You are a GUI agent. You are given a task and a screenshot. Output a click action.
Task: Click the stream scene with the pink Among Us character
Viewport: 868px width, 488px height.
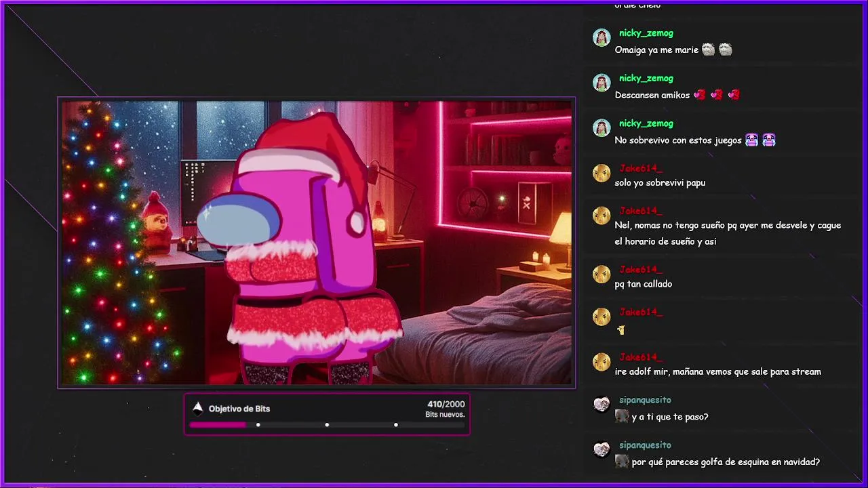(x=317, y=243)
